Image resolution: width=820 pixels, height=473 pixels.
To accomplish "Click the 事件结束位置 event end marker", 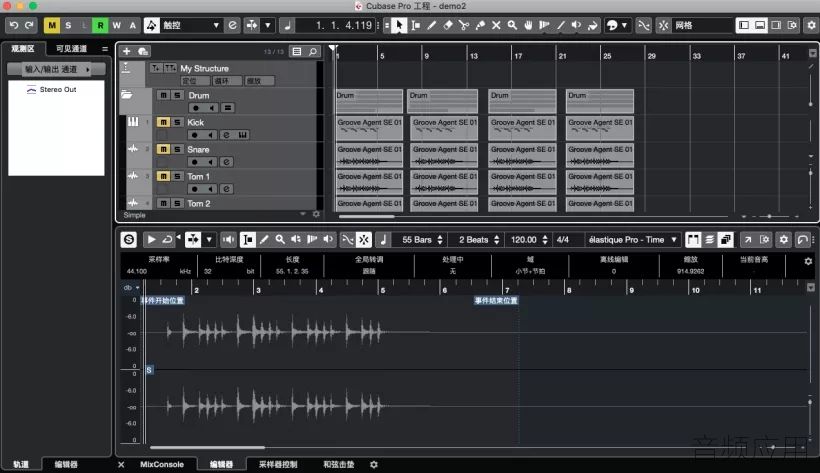I will point(496,300).
